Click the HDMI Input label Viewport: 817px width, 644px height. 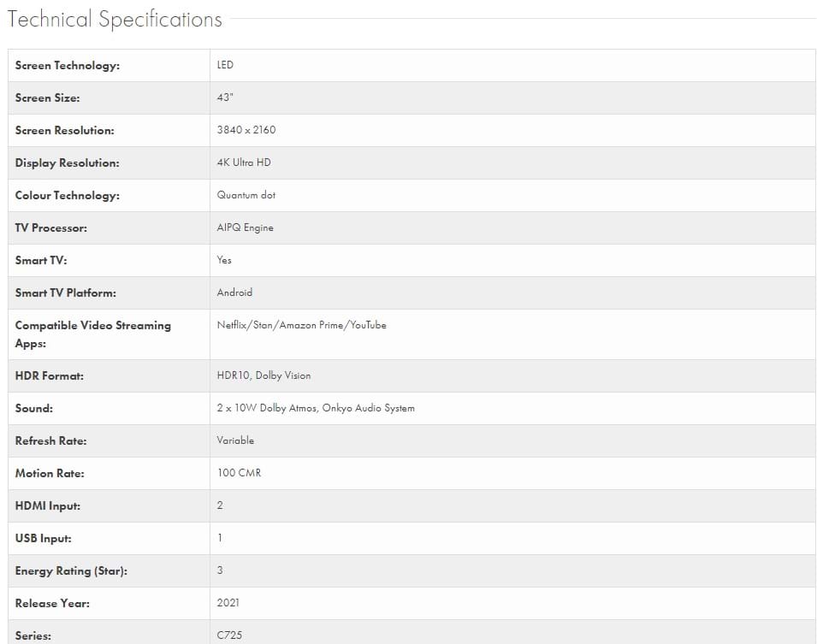point(47,505)
